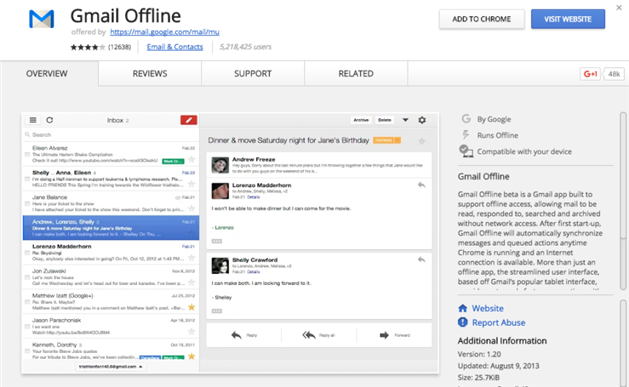
Task: Tick the checkbox for Jane Balance email
Action: point(27,204)
